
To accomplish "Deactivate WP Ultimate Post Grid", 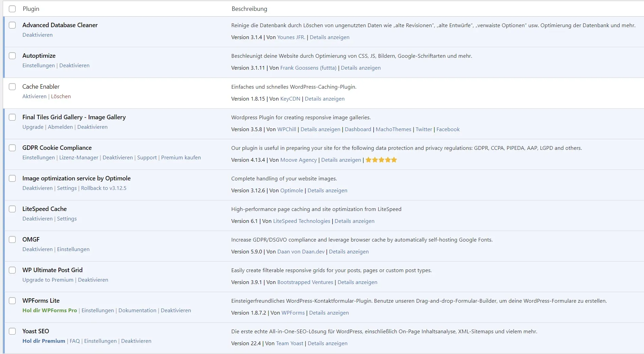I will [93, 280].
